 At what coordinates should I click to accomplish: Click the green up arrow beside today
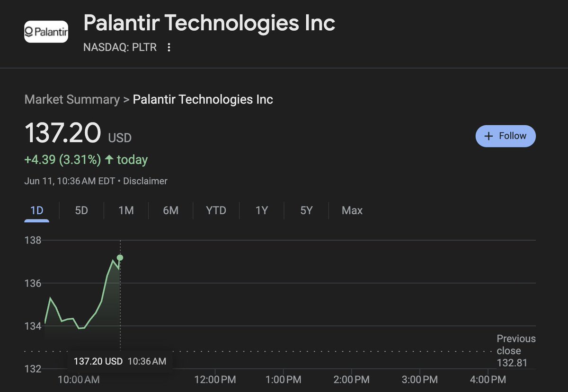tap(109, 160)
